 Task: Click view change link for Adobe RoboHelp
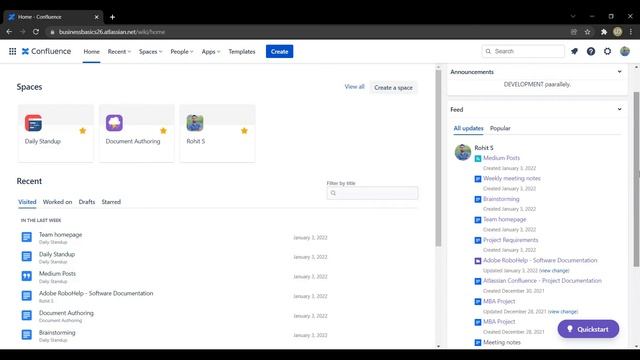coord(554,271)
